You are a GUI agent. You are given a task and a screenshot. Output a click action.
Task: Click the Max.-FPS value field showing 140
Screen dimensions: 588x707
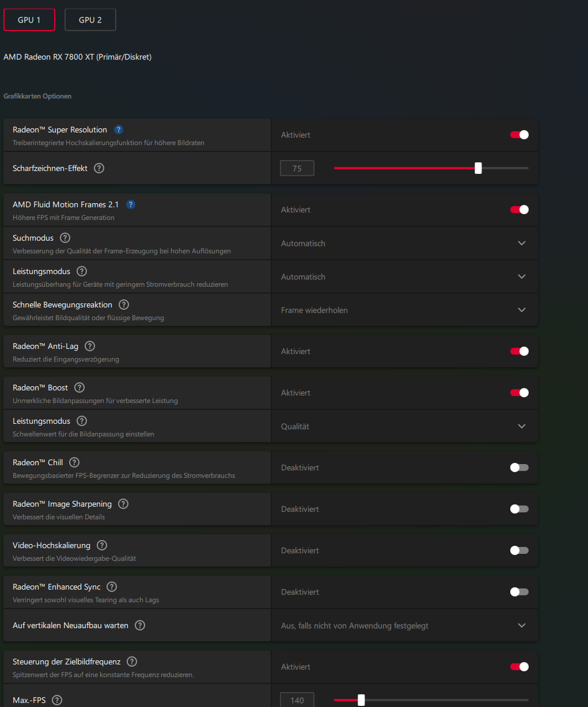click(297, 700)
